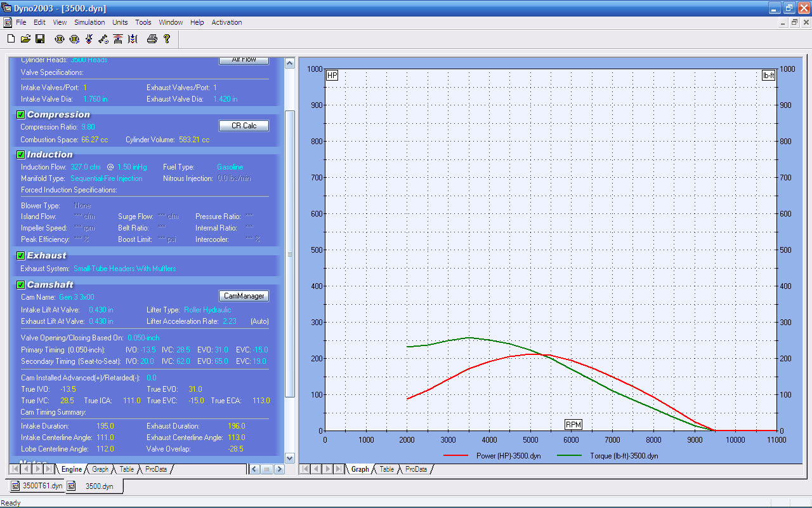Viewport: 812px width, 508px height.
Task: Open the Simulation menu
Action: click(89, 22)
